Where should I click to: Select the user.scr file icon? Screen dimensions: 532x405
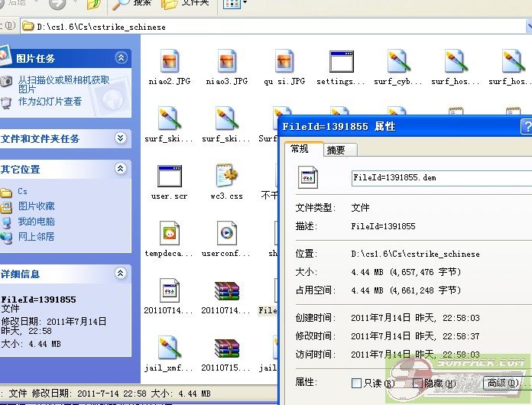pos(169,177)
